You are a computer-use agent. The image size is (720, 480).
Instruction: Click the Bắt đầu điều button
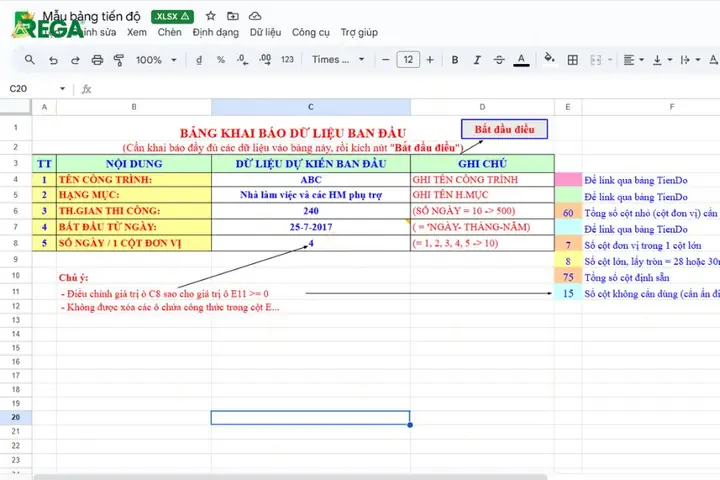click(504, 129)
